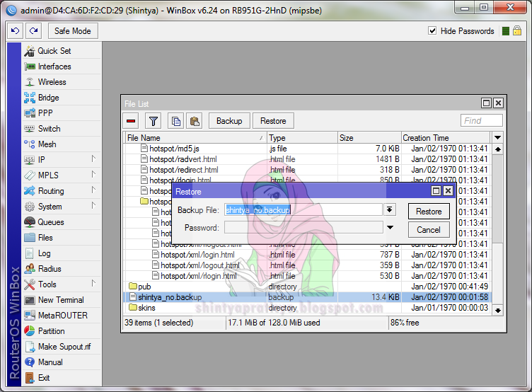This screenshot has width=532, height=392.
Task: Expand the Password field arrow
Action: tap(391, 227)
